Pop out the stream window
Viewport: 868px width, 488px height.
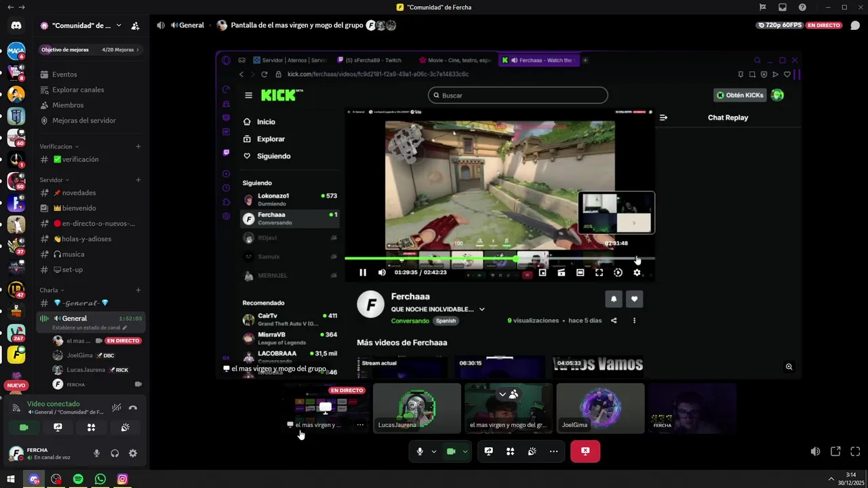[x=835, y=451]
